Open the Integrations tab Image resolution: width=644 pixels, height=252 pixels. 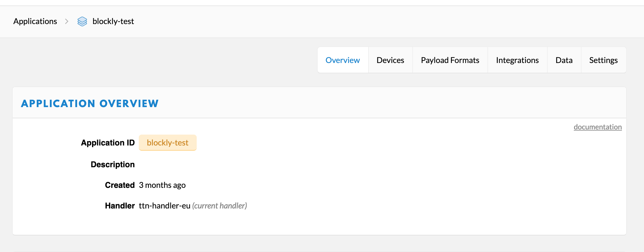517,60
